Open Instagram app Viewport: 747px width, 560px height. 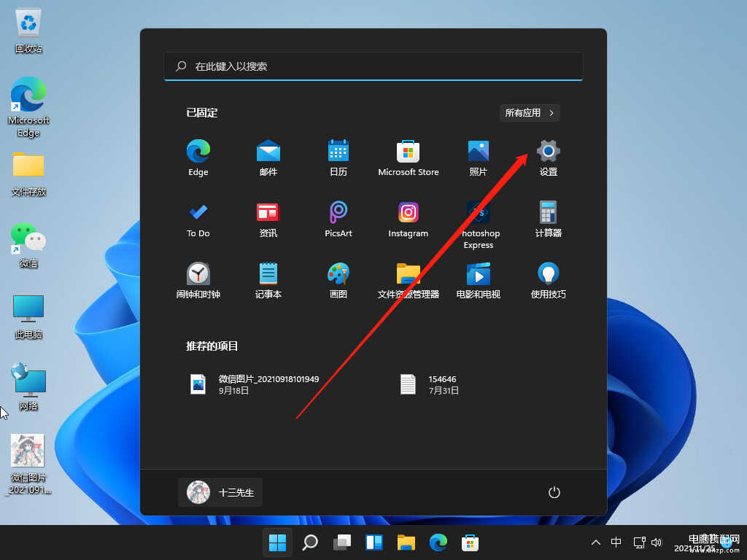click(409, 219)
